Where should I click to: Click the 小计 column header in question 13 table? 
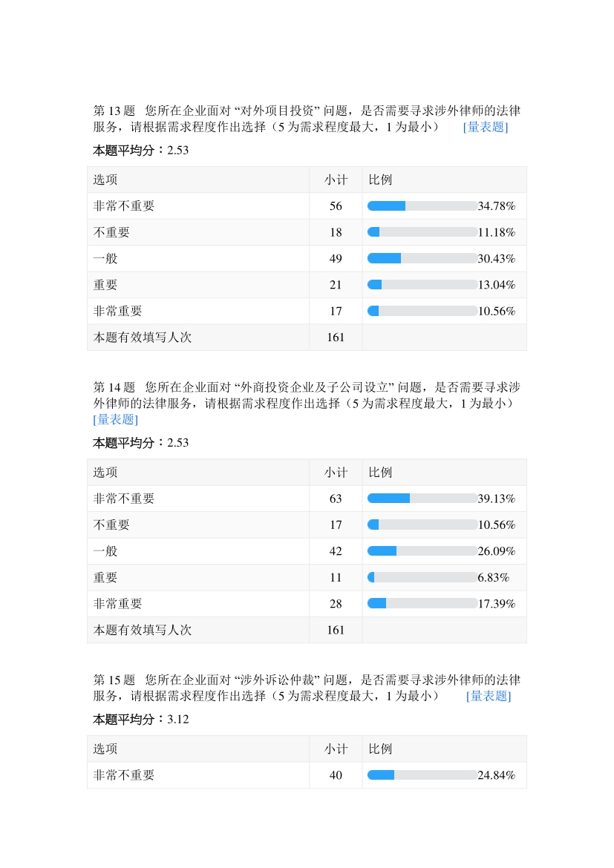click(x=336, y=180)
